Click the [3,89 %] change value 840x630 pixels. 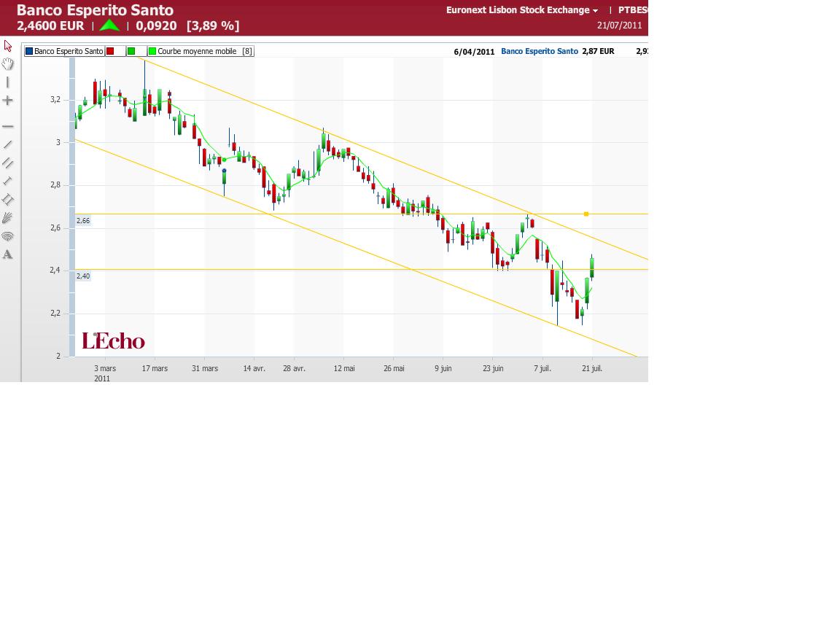(x=213, y=26)
